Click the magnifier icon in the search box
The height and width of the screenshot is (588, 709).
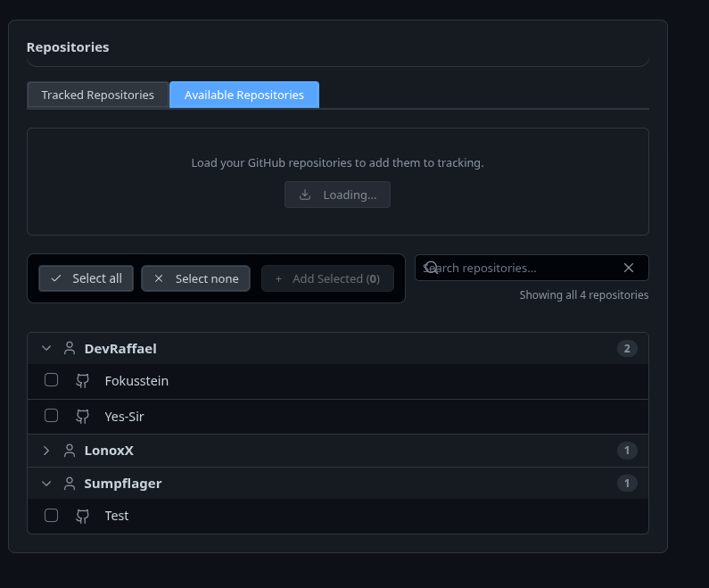(432, 267)
